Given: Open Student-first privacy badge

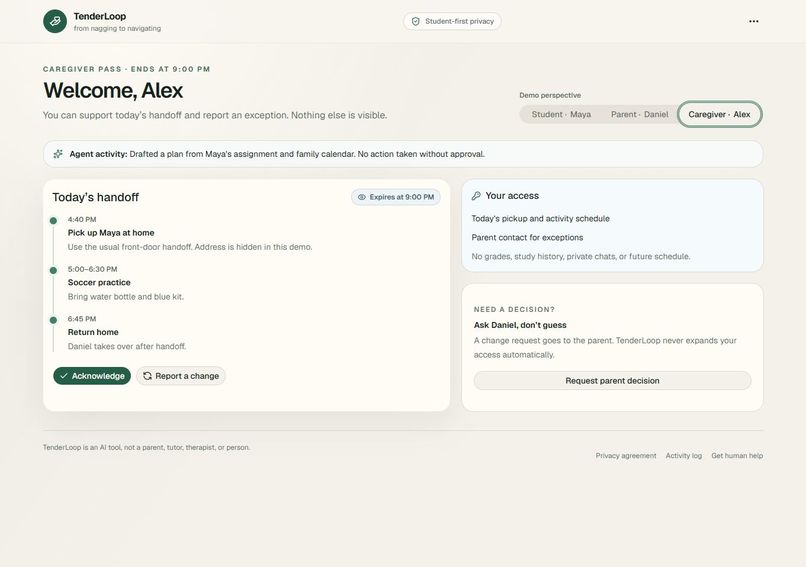Looking at the screenshot, I should 452,21.
